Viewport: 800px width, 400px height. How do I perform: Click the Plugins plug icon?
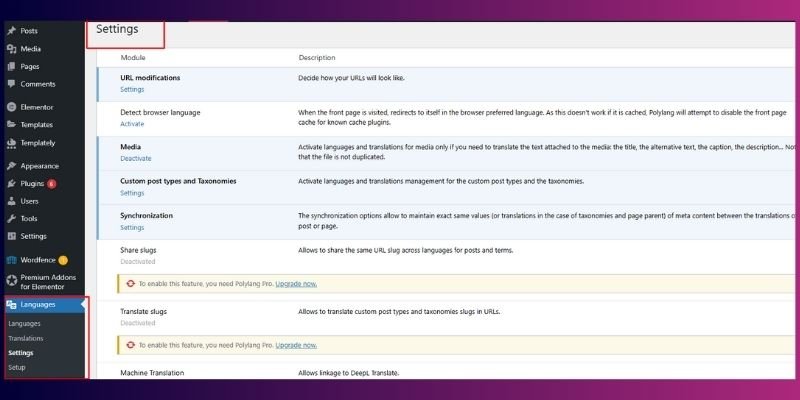click(12, 183)
